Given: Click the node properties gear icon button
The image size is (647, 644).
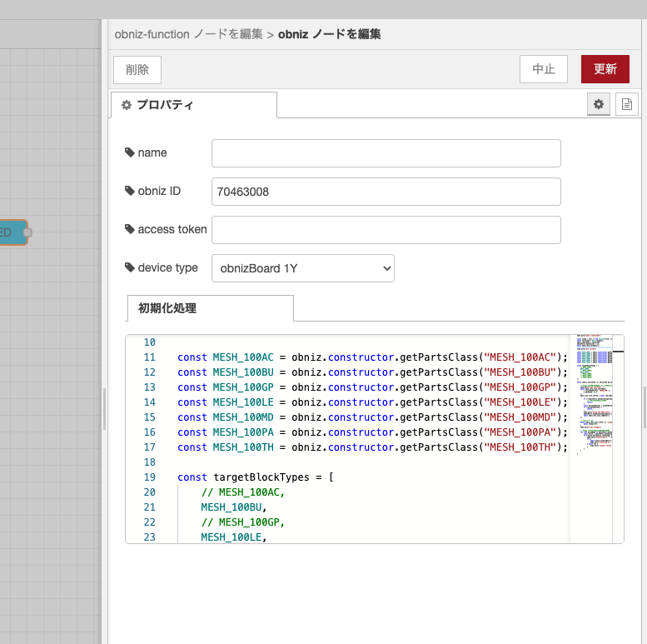Looking at the screenshot, I should (x=599, y=104).
